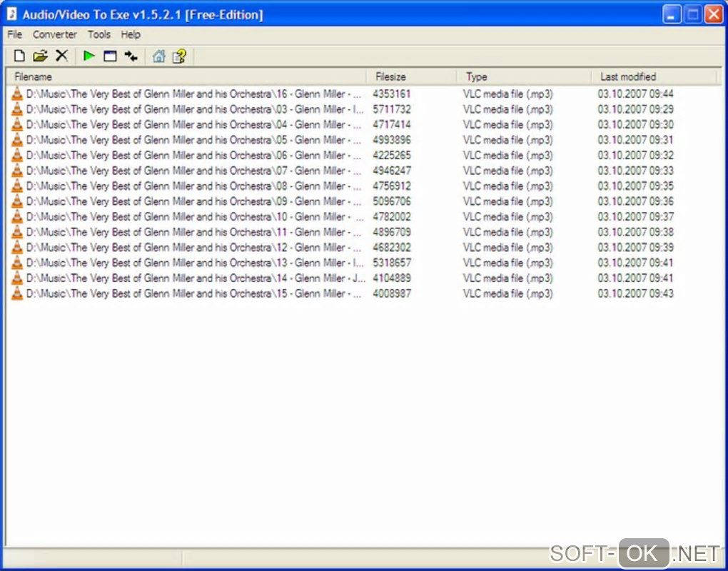Click filesize value 4008987
The height and width of the screenshot is (571, 728).
point(392,293)
